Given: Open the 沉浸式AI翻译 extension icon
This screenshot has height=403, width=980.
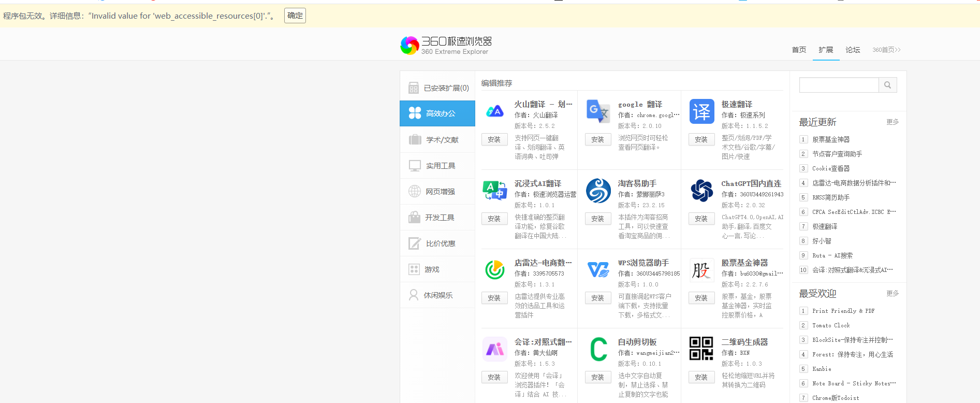Looking at the screenshot, I should coord(495,191).
